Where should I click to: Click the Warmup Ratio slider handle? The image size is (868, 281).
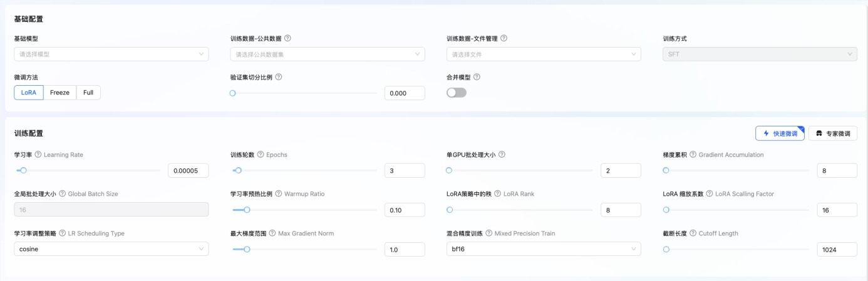pos(247,210)
